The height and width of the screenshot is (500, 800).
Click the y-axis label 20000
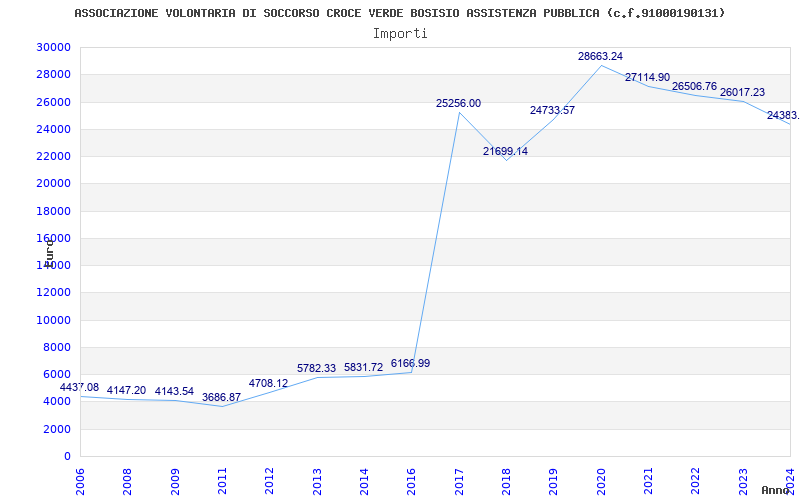(54, 184)
